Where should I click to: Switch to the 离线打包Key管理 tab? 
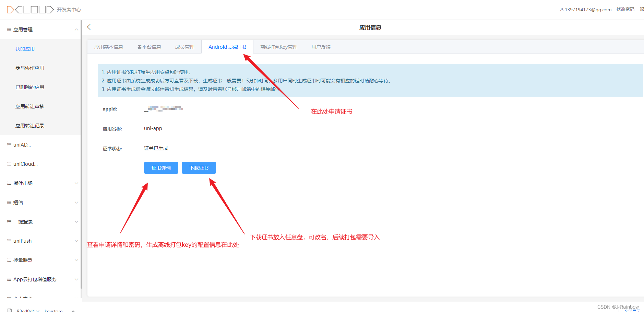point(279,47)
